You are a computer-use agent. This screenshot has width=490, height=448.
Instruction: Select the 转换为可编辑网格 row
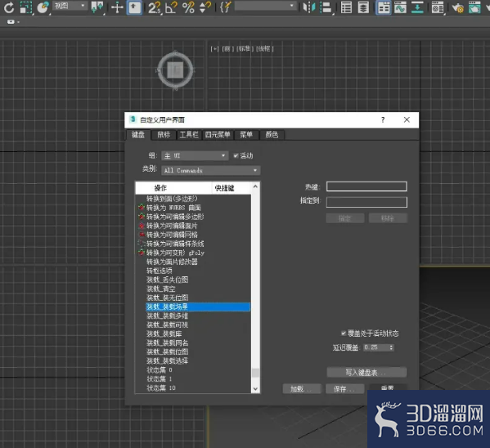tap(193, 235)
